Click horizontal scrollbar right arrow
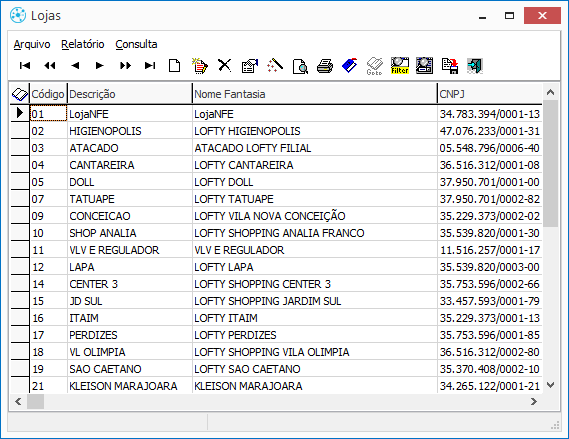Screen dimensions: 569x439 tap(533, 402)
